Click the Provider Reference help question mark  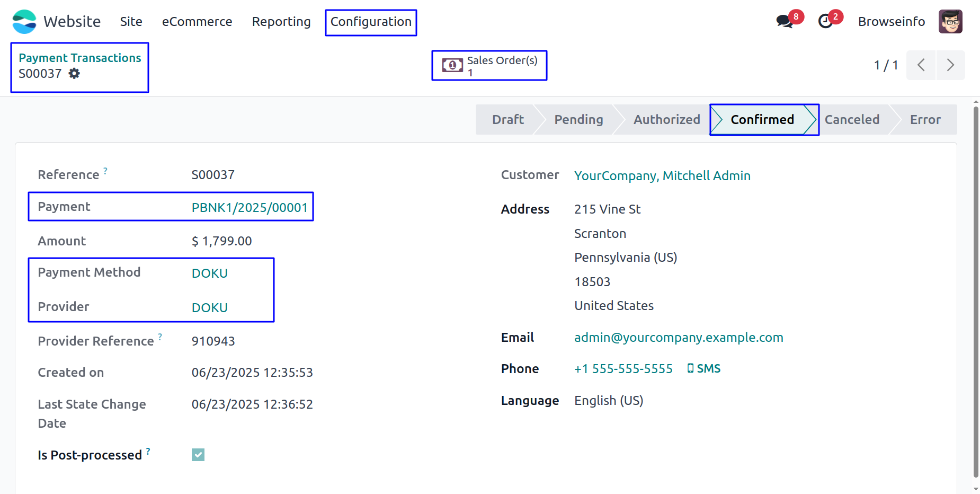click(160, 337)
